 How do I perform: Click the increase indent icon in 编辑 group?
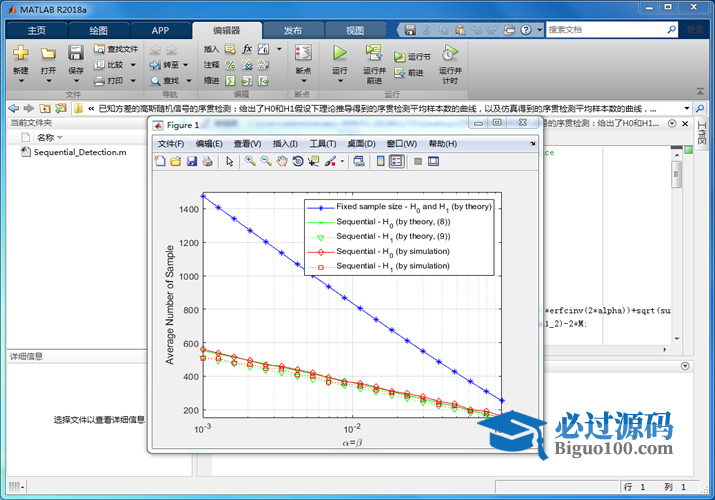(247, 81)
